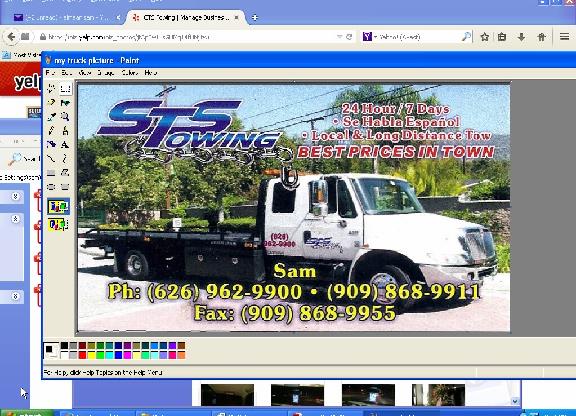Open the fourth photo thumbnail on Yelp page

(438, 395)
